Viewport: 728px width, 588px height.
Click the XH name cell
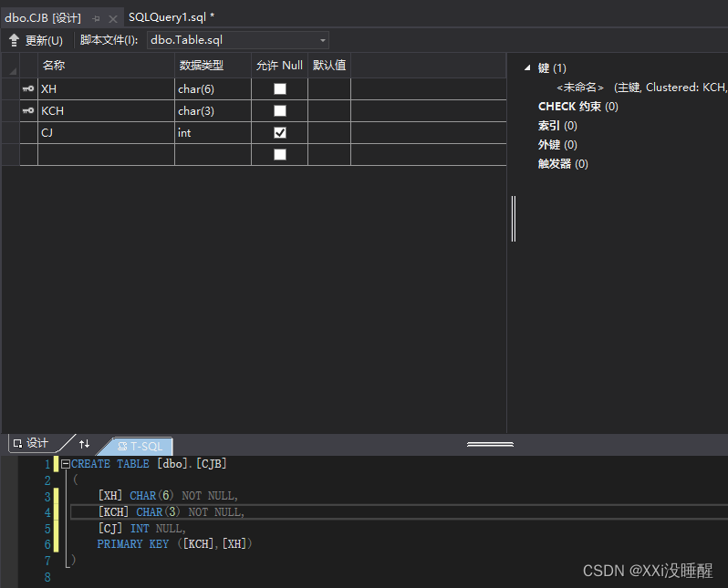pyautogui.click(x=106, y=88)
